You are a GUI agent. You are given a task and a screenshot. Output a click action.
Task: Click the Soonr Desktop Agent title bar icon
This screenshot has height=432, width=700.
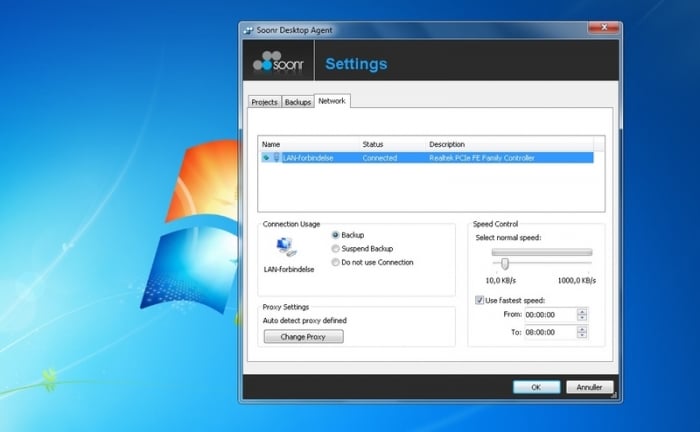248,30
